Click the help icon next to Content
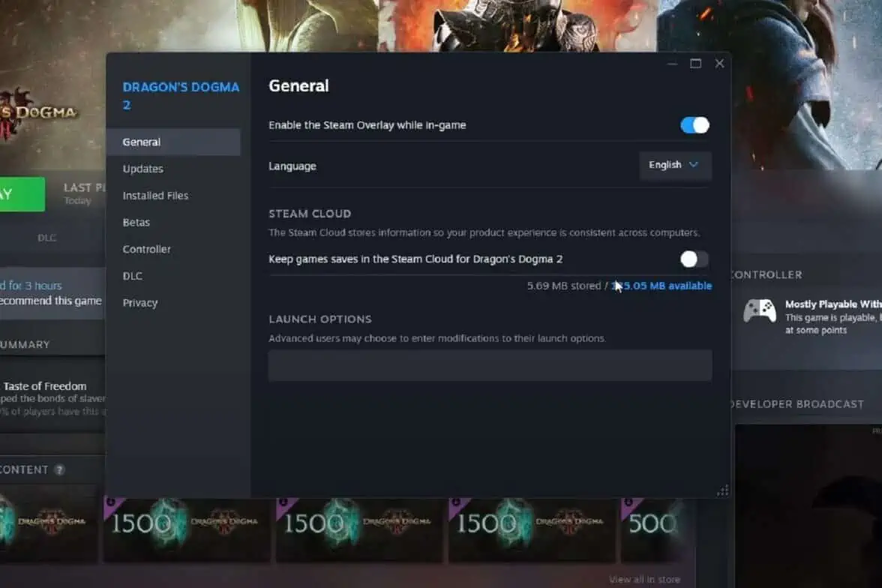 [59, 470]
